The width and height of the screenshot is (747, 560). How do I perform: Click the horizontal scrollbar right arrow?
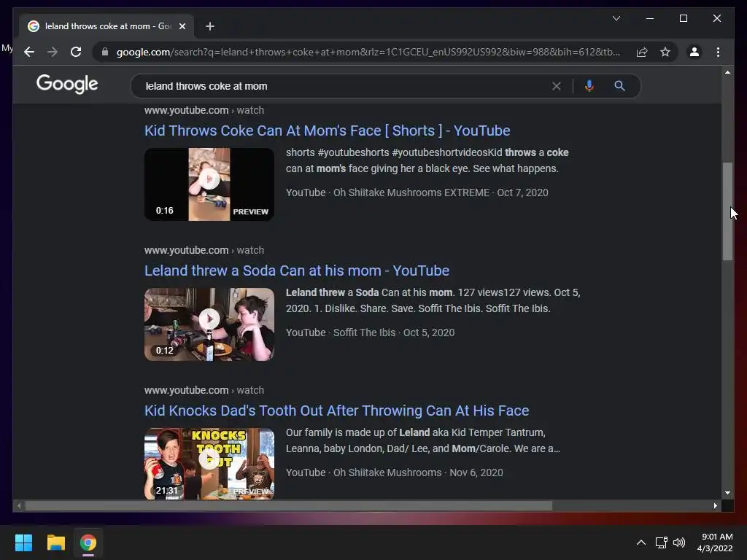(x=715, y=506)
